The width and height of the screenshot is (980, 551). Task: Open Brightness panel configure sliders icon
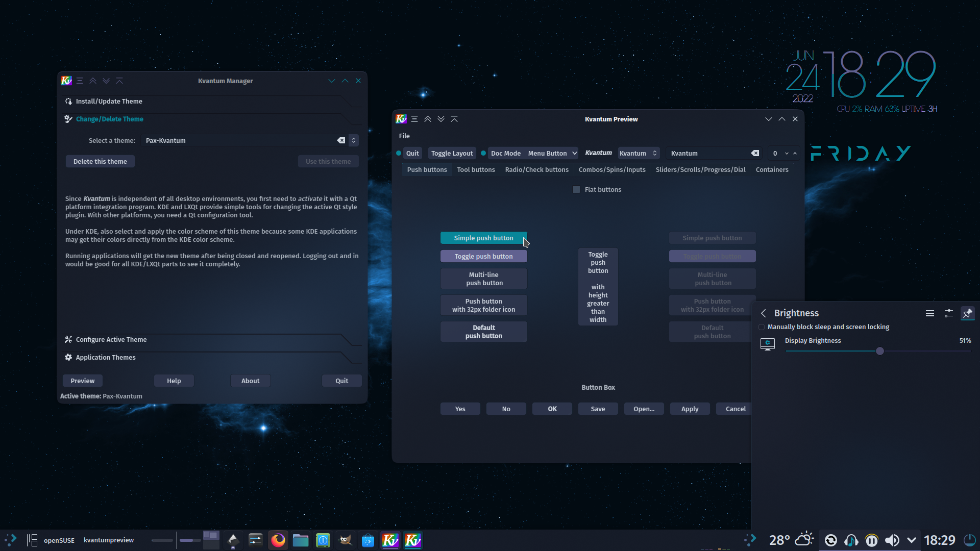coord(949,313)
